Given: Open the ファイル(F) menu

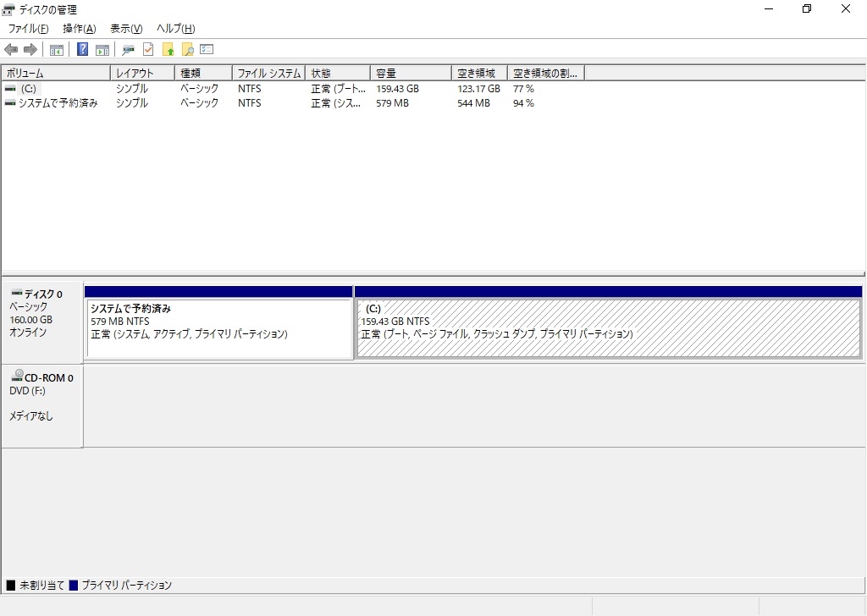Looking at the screenshot, I should pyautogui.click(x=28, y=29).
